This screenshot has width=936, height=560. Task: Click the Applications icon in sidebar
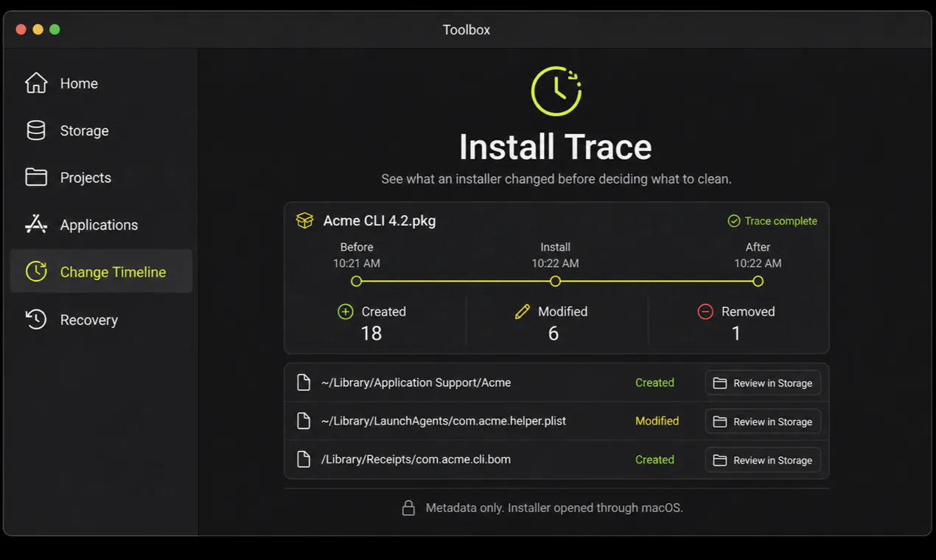36,225
